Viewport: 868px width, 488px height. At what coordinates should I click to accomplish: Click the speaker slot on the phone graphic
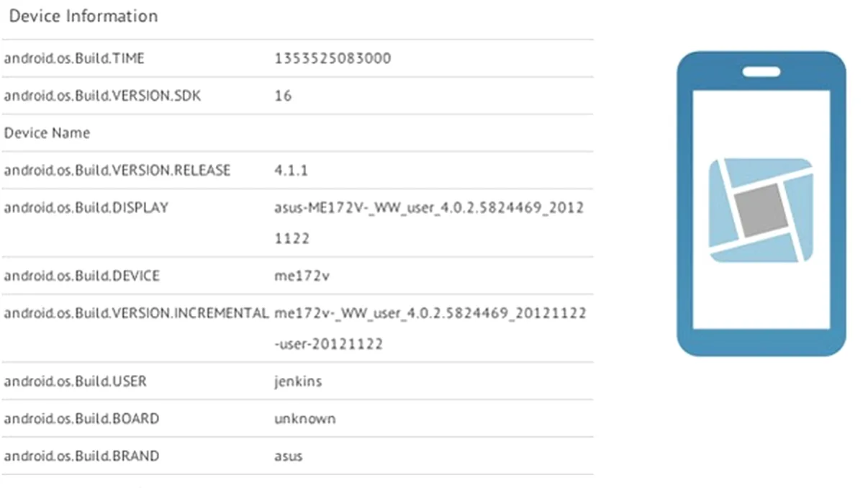click(761, 72)
